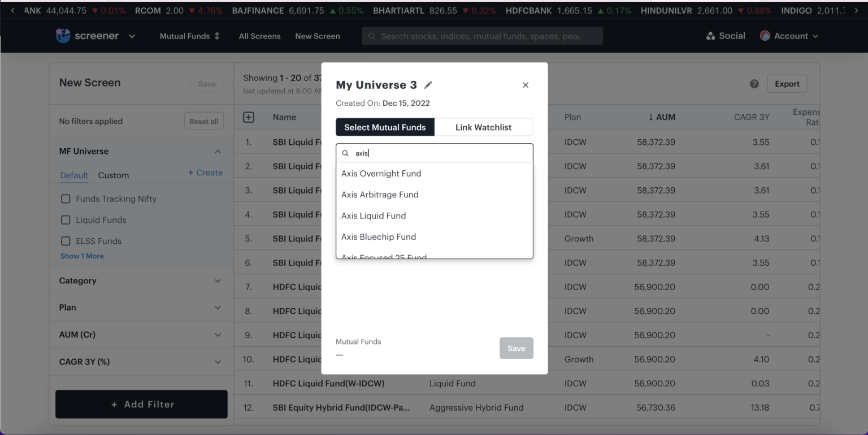Click the fund search field containing axis
This screenshot has height=435, width=868.
pos(441,153)
